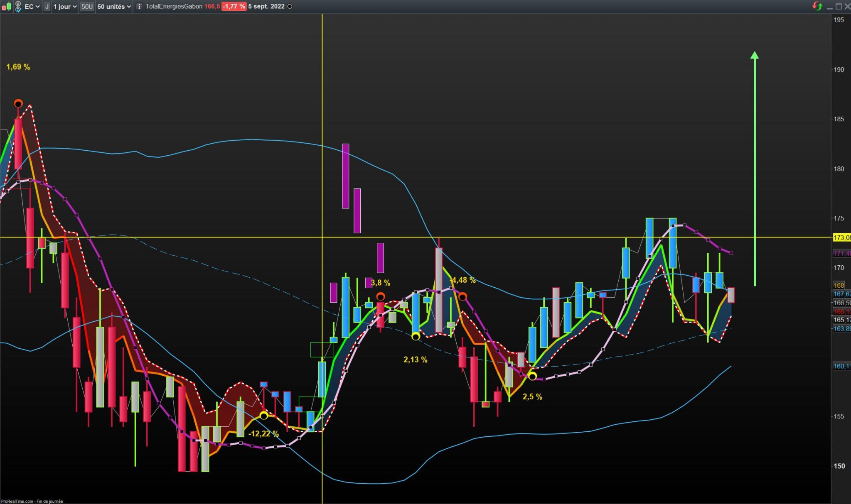The height and width of the screenshot is (504, 851).
Task: Click the red-green refresh arrows icon
Action: click(x=817, y=6)
